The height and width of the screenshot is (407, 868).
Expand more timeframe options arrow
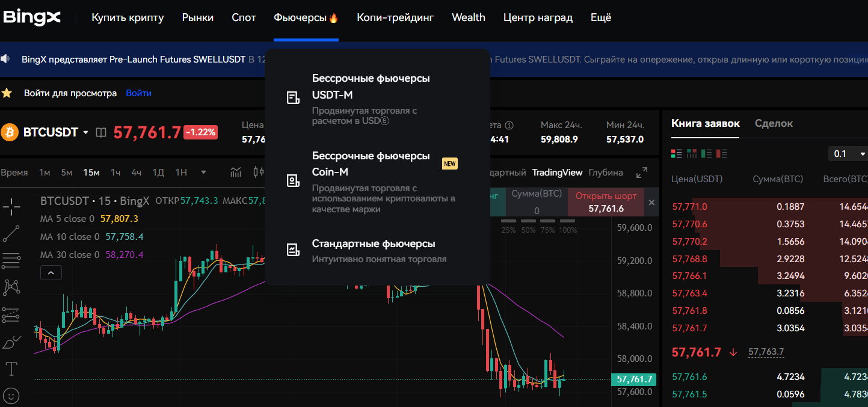[x=203, y=173]
